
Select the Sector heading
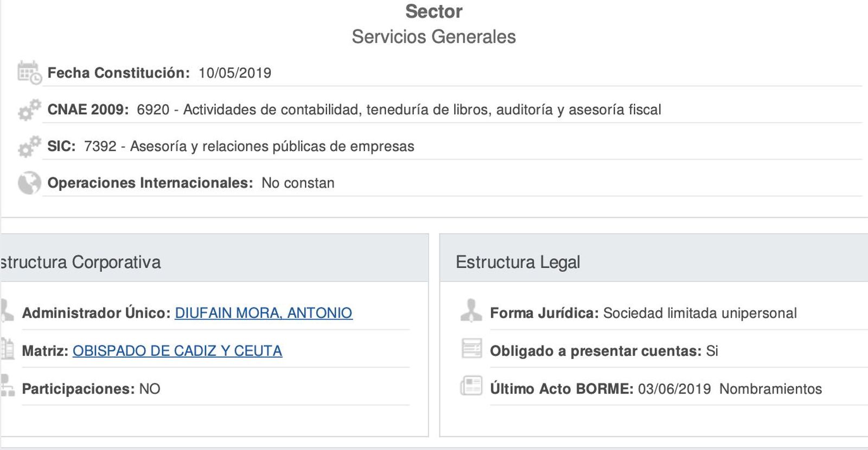tap(433, 11)
